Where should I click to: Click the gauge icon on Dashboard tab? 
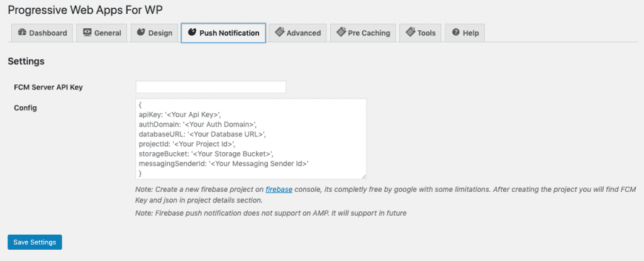click(x=22, y=33)
